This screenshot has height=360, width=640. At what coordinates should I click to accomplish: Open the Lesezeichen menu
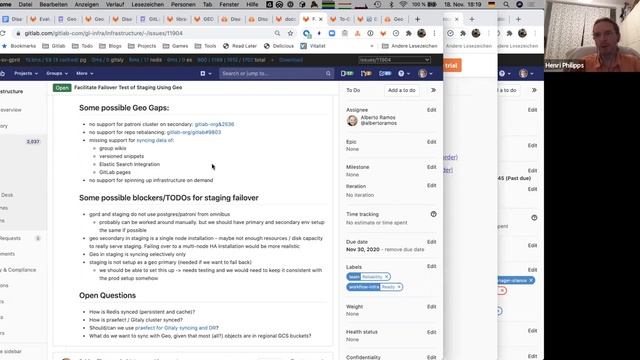pos(148,4)
